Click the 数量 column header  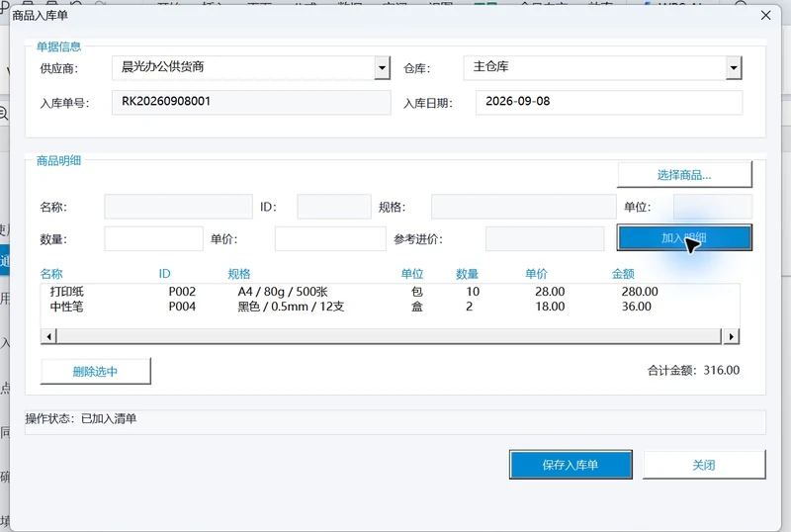point(467,274)
